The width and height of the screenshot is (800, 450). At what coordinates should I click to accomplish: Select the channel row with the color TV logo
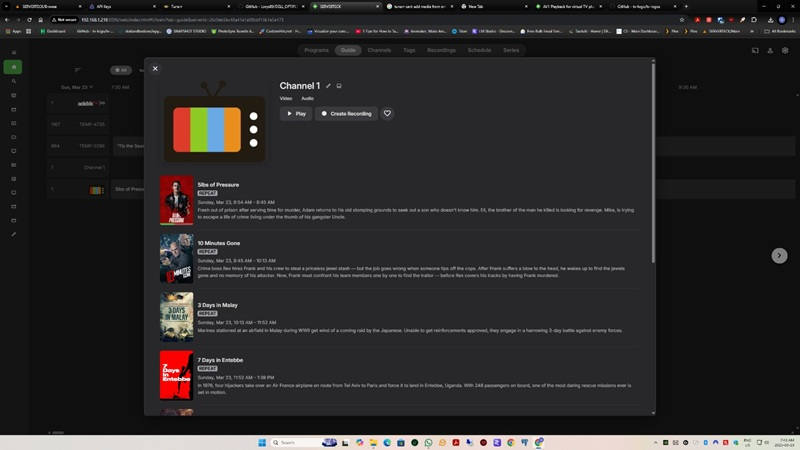[x=78, y=189]
